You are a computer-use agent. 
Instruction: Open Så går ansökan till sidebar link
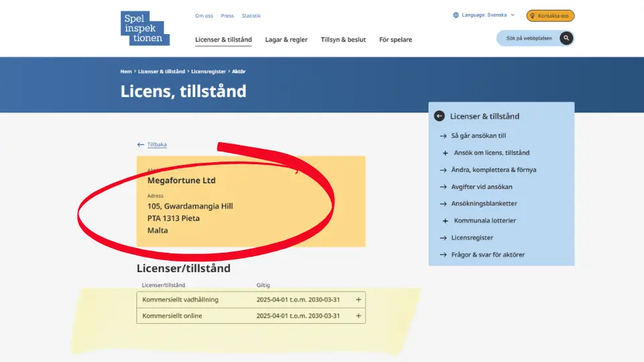point(478,136)
